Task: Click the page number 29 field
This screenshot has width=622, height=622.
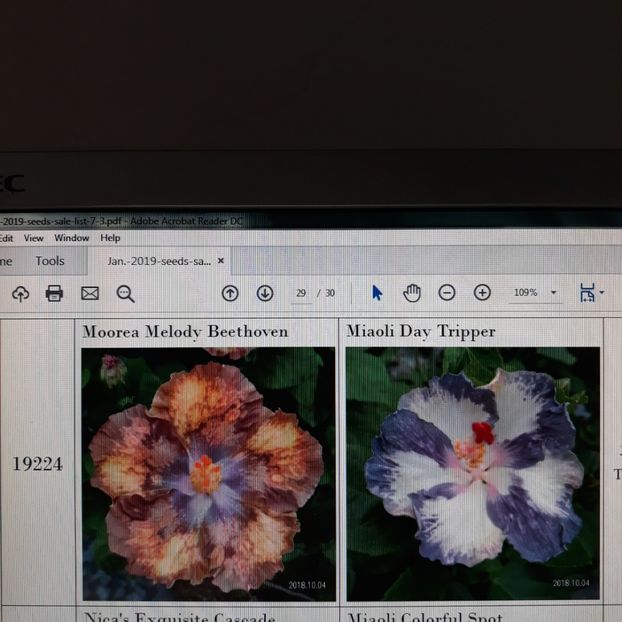Action: 300,293
